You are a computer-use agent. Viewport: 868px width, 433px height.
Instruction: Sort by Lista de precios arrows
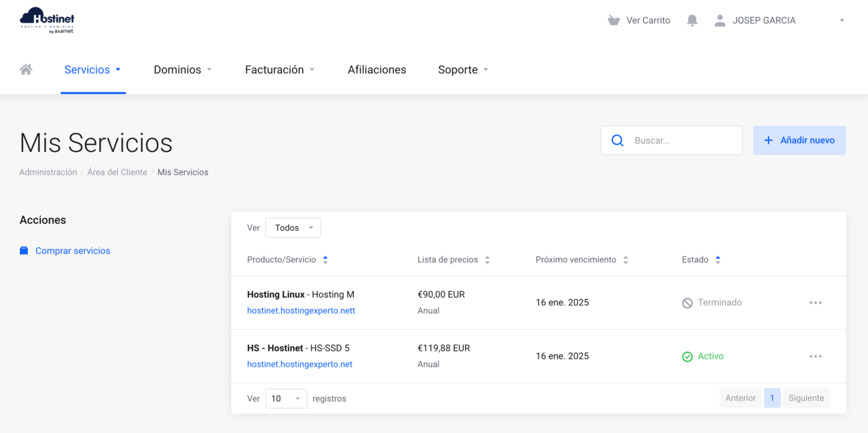[x=487, y=260]
